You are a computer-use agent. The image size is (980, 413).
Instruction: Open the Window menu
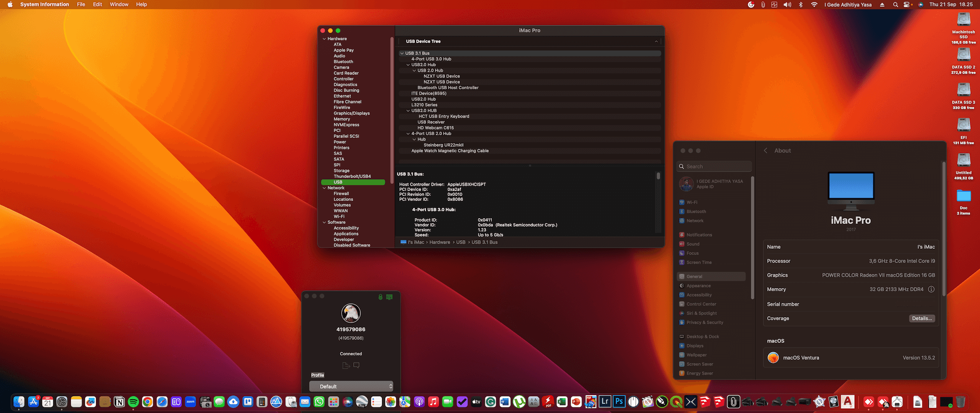119,5
